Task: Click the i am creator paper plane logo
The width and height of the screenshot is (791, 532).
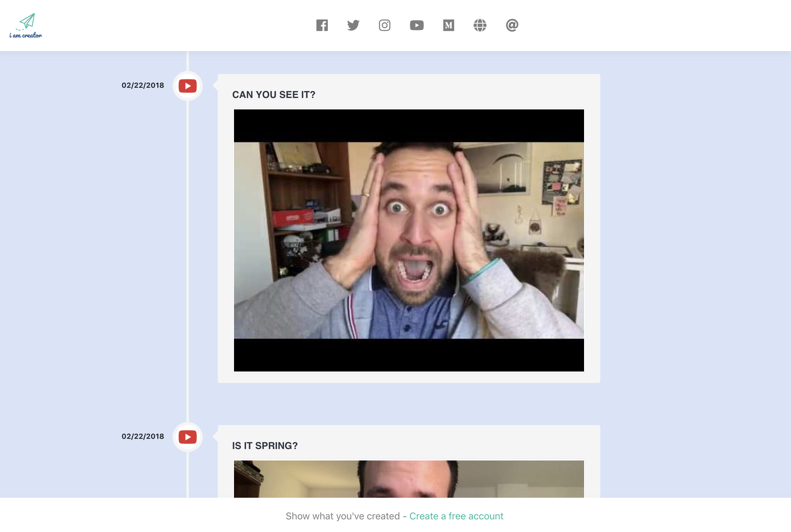Action: click(x=27, y=21)
